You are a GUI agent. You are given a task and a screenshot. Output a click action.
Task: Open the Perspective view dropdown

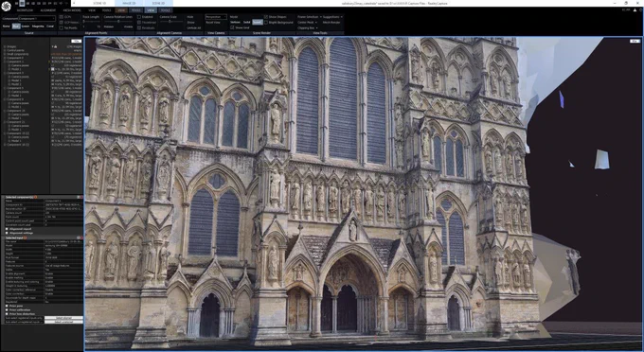tap(216, 17)
